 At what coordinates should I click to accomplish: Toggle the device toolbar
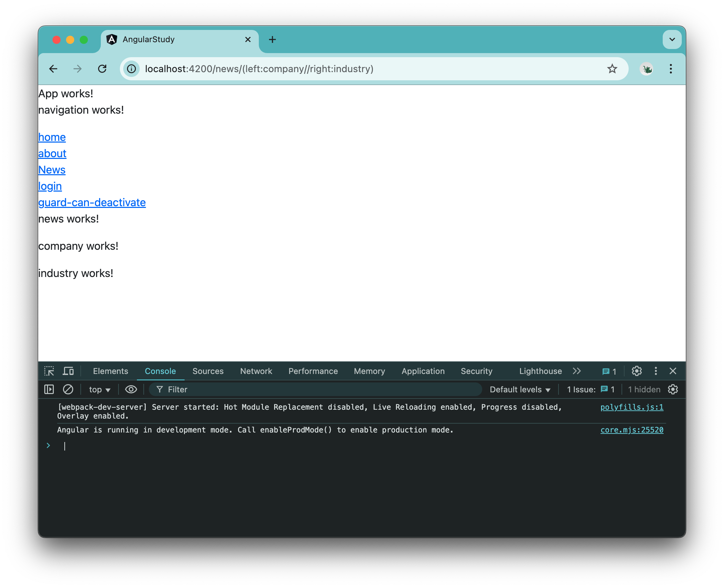68,371
